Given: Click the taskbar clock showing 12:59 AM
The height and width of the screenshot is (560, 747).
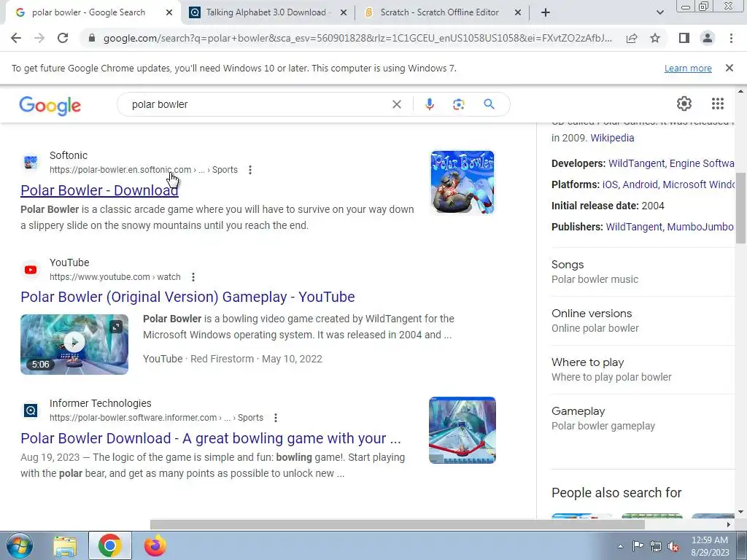Looking at the screenshot, I should (710, 546).
